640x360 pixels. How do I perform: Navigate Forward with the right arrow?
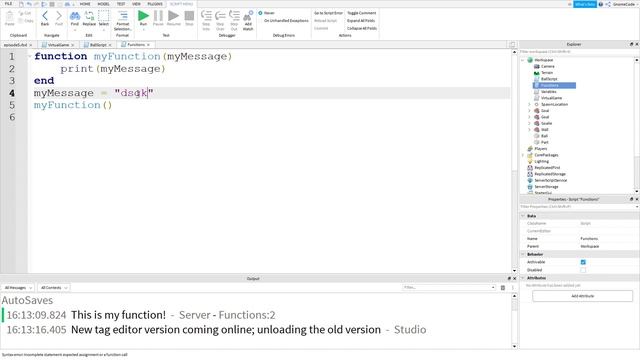(59, 16)
